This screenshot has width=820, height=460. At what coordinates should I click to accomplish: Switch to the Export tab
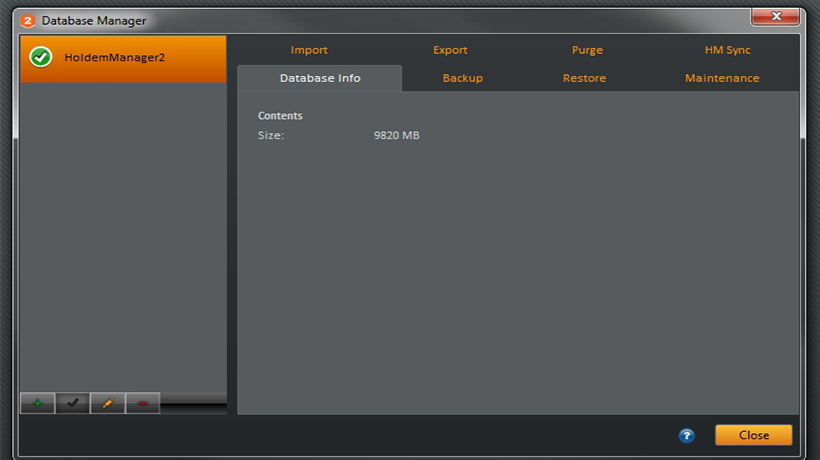450,50
